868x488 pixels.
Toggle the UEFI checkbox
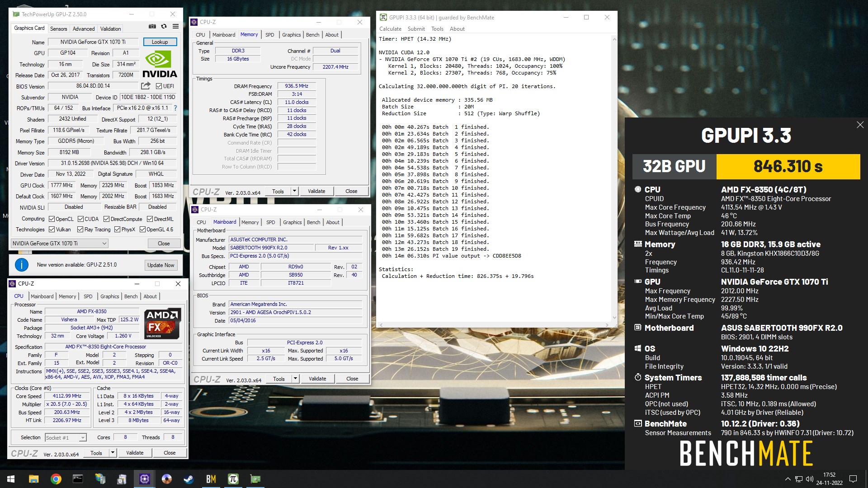click(159, 86)
